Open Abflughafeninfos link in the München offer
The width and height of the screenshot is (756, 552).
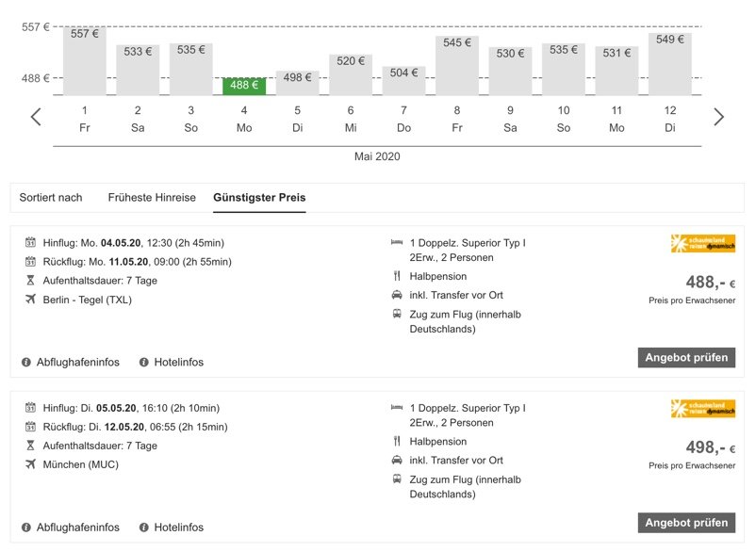tap(77, 528)
